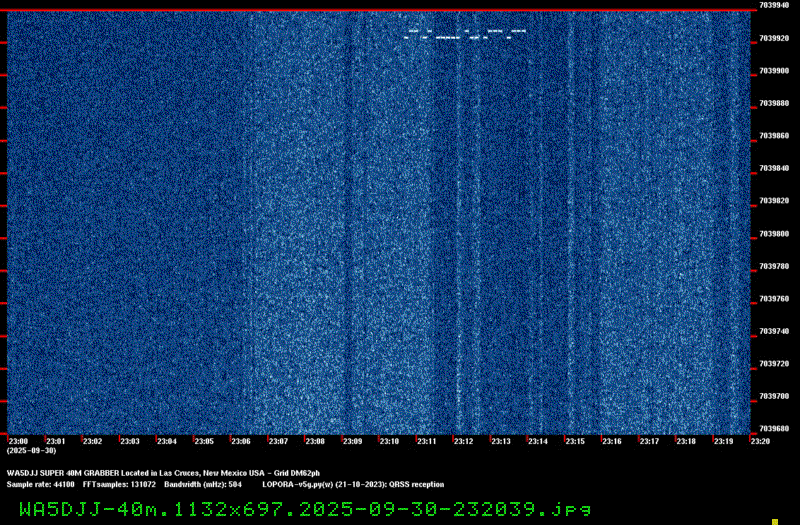Image resolution: width=800 pixels, height=525 pixels.
Task: Click the 23:10 time axis label
Action: 389,441
